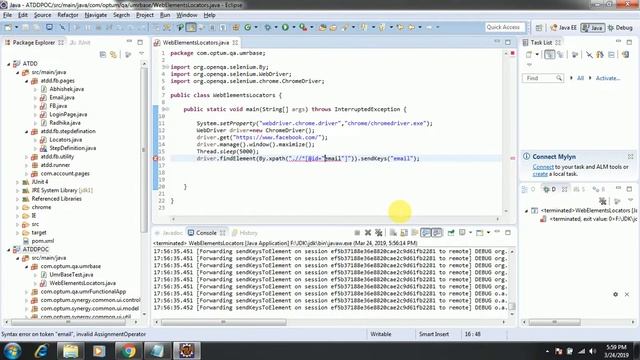Open the file explorer folder in taskbar
The image size is (640, 360).
pyautogui.click(x=70, y=351)
